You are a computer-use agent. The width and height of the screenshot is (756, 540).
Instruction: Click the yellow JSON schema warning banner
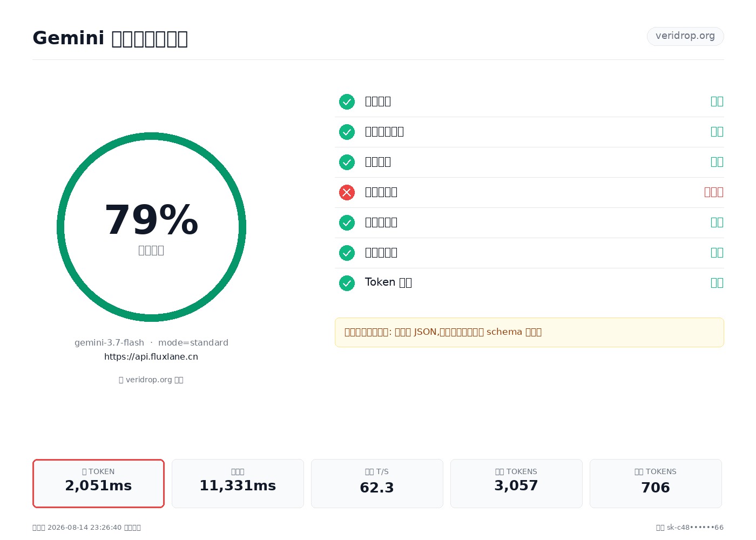coord(529,333)
